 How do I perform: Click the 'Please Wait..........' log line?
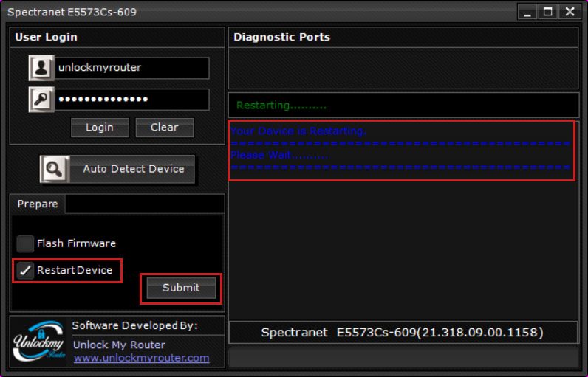pyautogui.click(x=279, y=155)
